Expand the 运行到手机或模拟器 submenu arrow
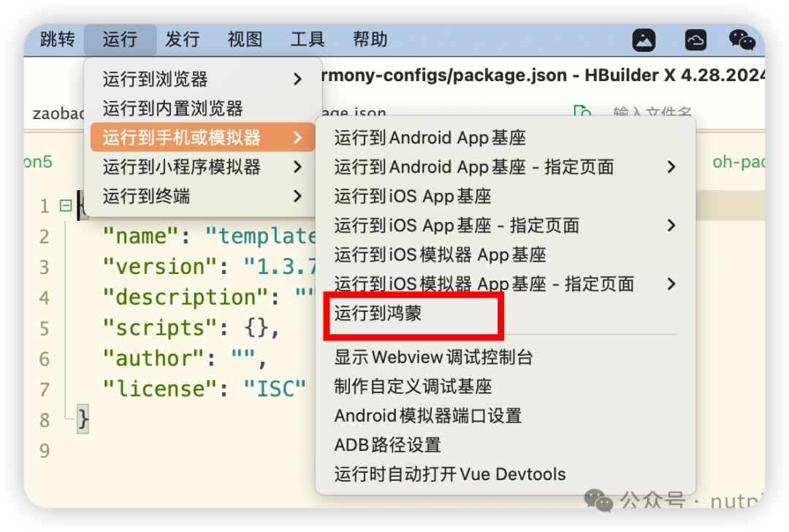This screenshot has height=532, width=789. (297, 137)
